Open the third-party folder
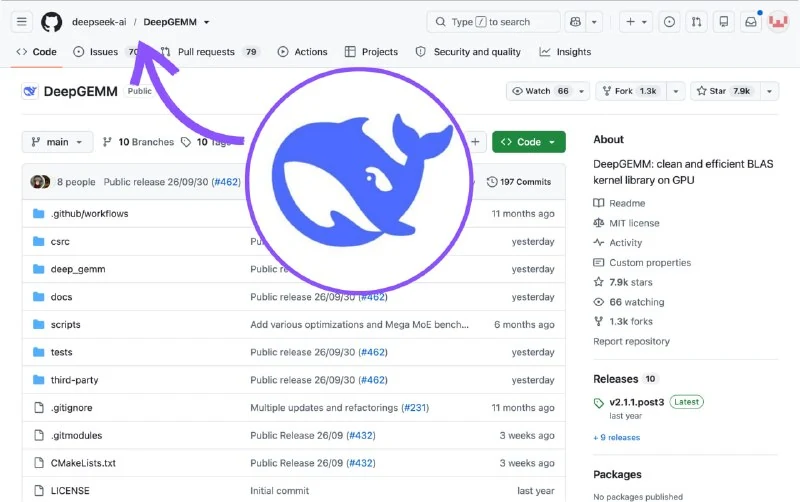 point(74,380)
